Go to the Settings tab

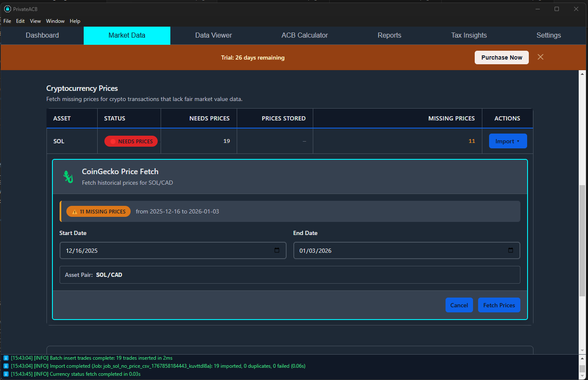pos(549,36)
